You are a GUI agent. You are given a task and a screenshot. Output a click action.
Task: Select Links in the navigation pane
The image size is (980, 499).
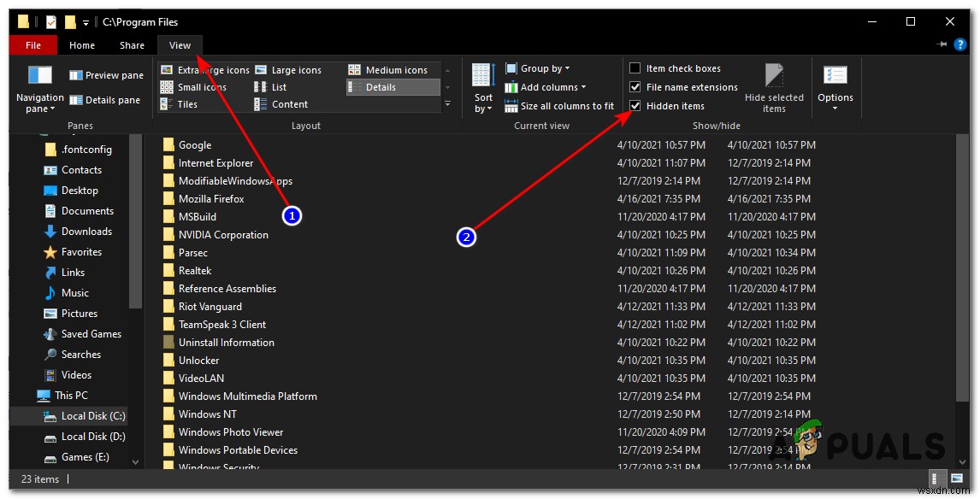tap(64, 273)
